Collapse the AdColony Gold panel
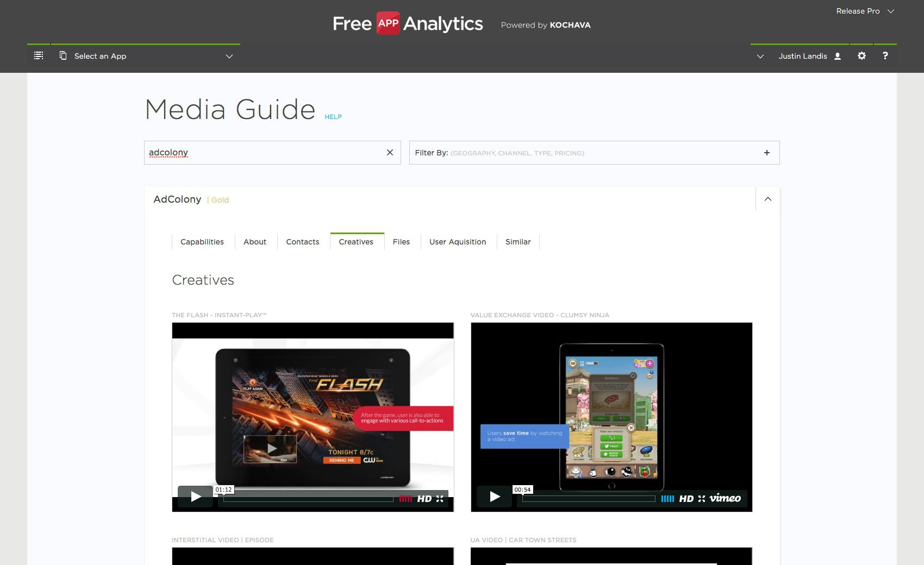 coord(768,199)
